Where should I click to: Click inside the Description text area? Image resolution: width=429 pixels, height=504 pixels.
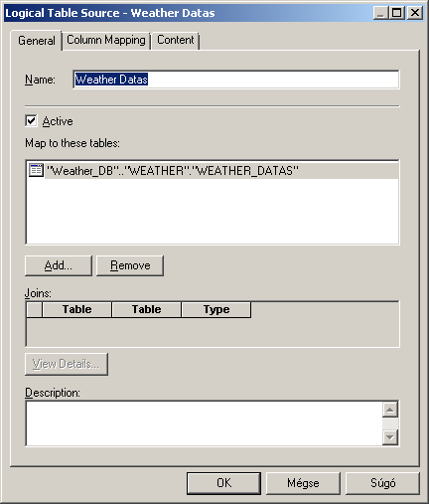pos(204,423)
